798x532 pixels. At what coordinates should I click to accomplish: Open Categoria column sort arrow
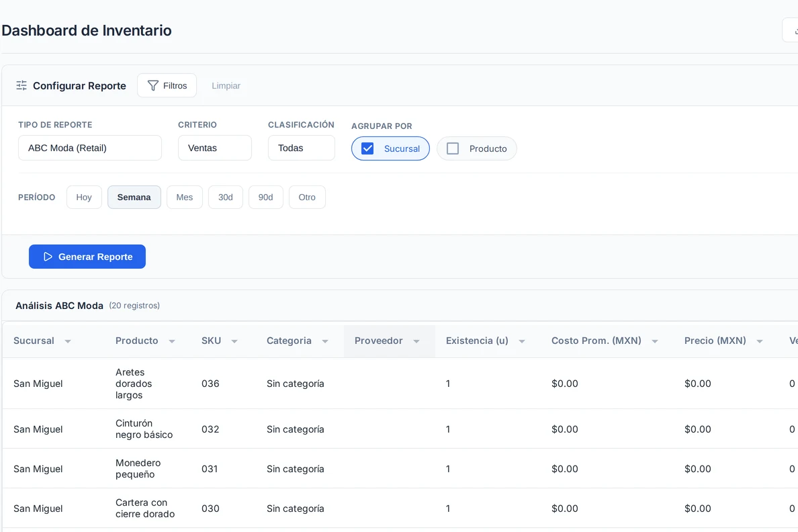[x=325, y=341]
